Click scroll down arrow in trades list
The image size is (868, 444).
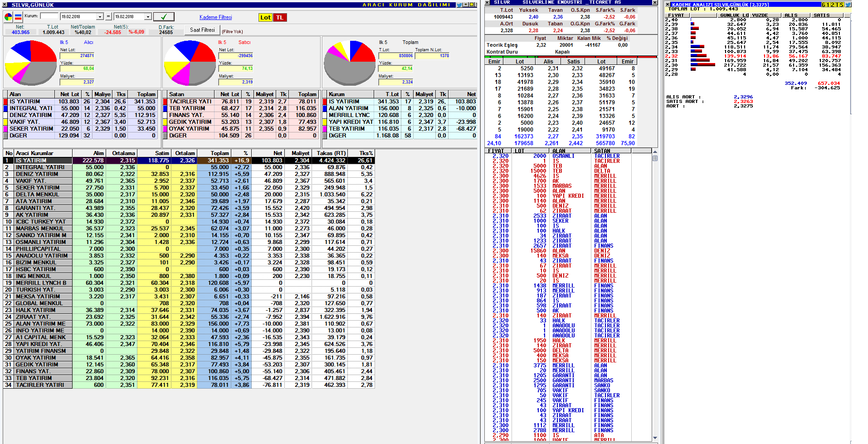(x=655, y=438)
